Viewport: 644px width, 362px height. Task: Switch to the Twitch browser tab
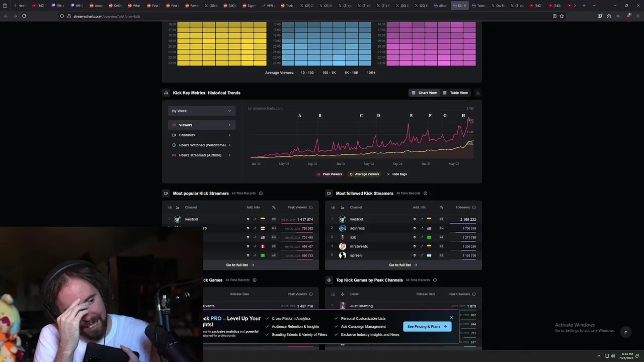478,6
